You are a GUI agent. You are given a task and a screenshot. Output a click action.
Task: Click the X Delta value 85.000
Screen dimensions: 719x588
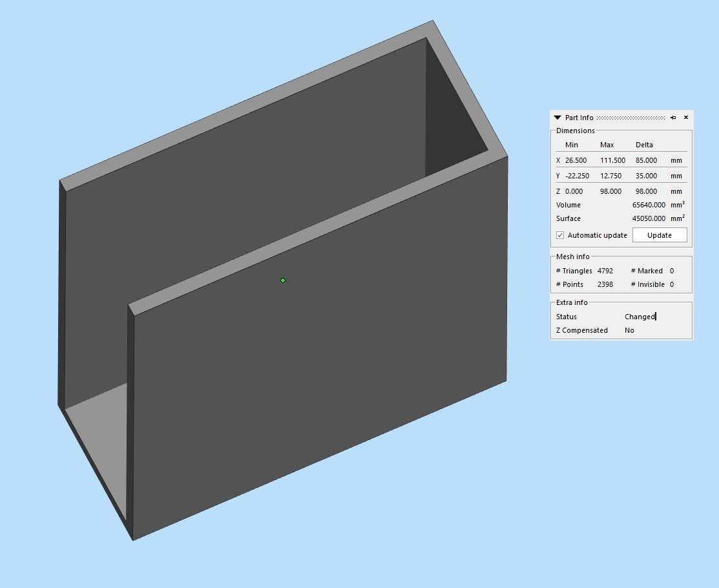[646, 160]
